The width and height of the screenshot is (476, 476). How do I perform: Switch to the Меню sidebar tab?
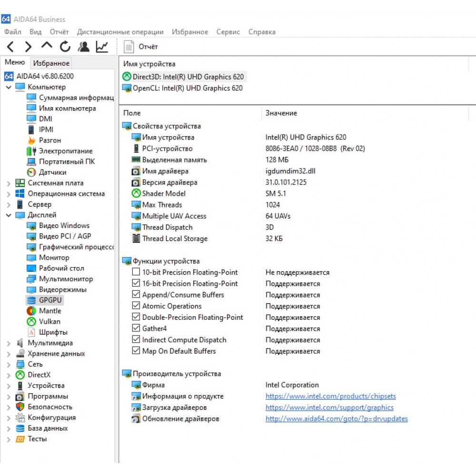15,62
